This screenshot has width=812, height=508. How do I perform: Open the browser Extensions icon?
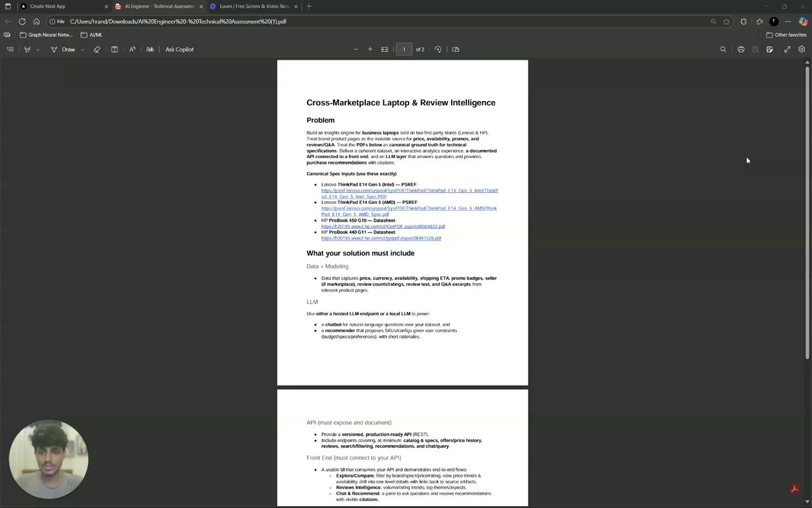(743, 22)
